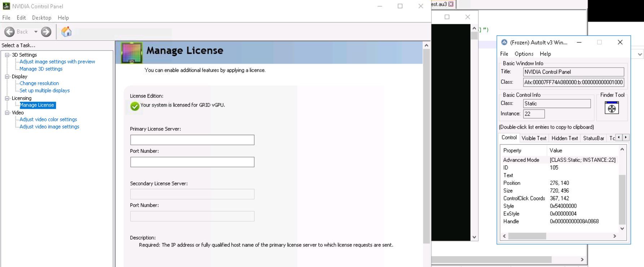Select the ID property row with value 105
The width and height of the screenshot is (644, 267).
point(560,168)
